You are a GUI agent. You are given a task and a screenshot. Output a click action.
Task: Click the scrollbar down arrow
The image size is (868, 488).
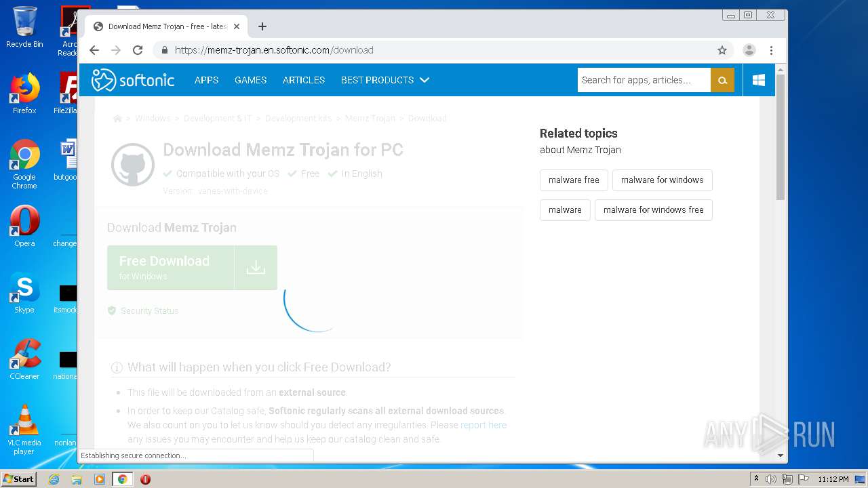click(x=781, y=456)
